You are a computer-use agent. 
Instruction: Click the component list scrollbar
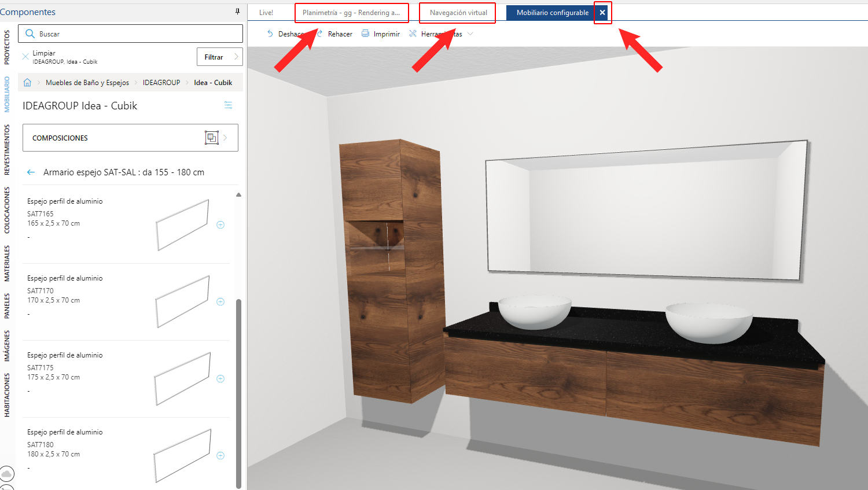[238, 393]
